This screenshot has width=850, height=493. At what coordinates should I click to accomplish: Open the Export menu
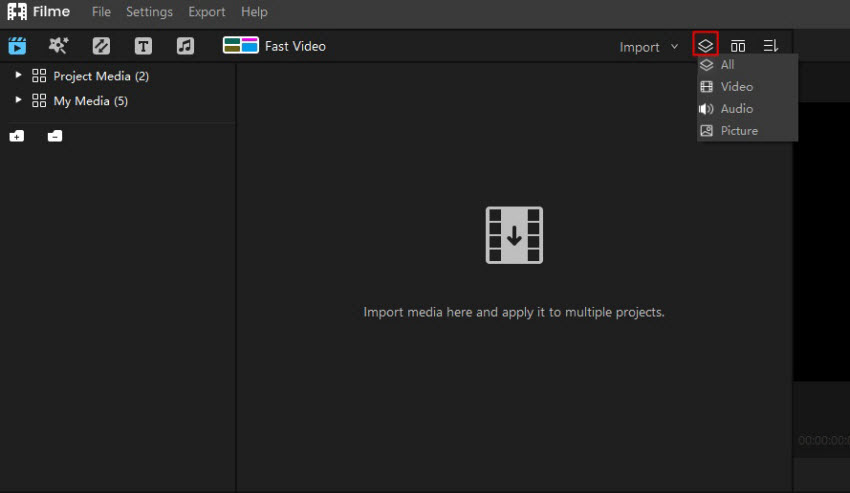pyautogui.click(x=207, y=11)
